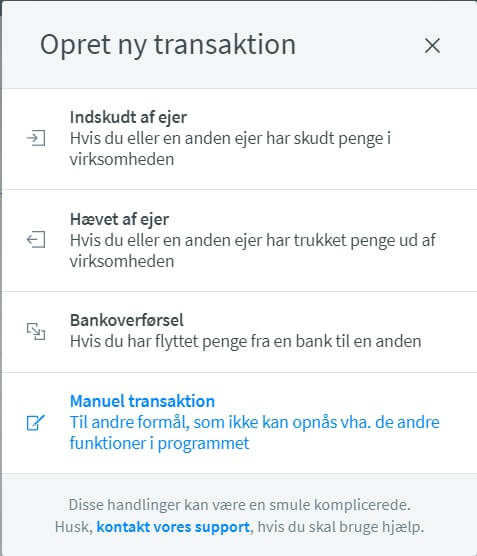Click the Bankoverførsel transfer icon
Viewport: 477px width, 556px height.
coord(36,332)
